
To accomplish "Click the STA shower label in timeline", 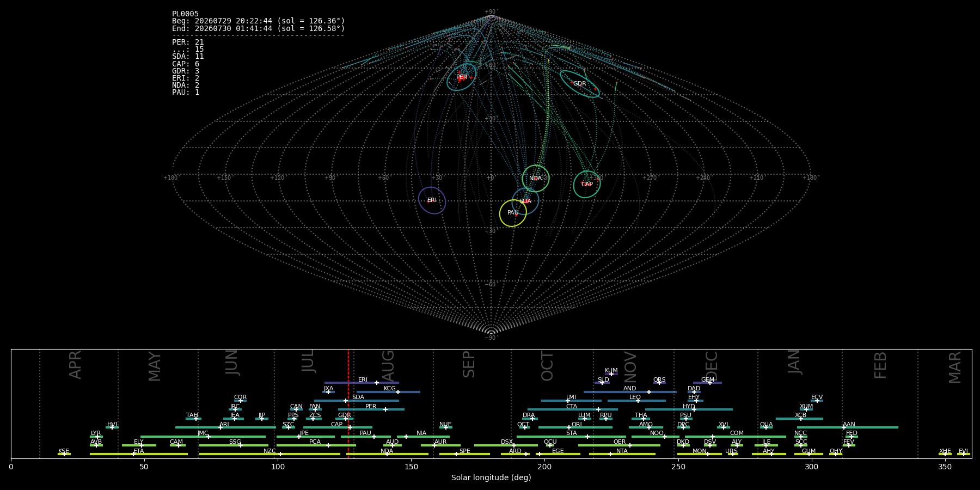I will [571, 433].
